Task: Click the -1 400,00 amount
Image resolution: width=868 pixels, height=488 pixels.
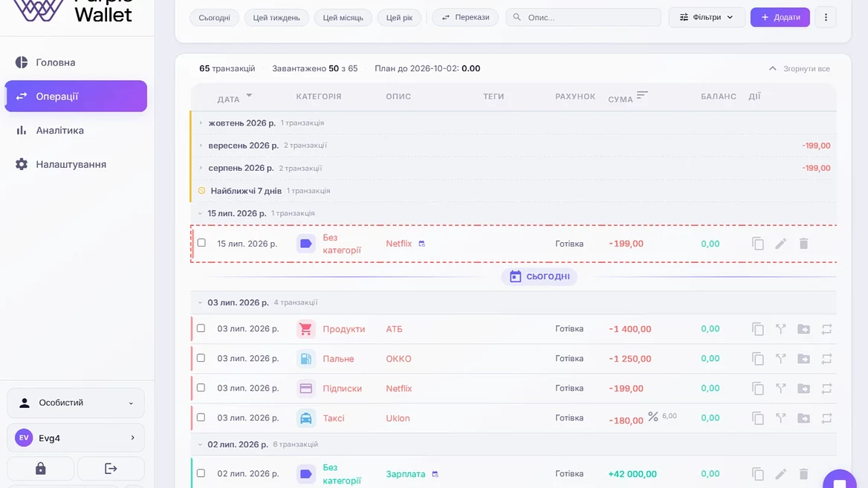Action: (x=630, y=329)
